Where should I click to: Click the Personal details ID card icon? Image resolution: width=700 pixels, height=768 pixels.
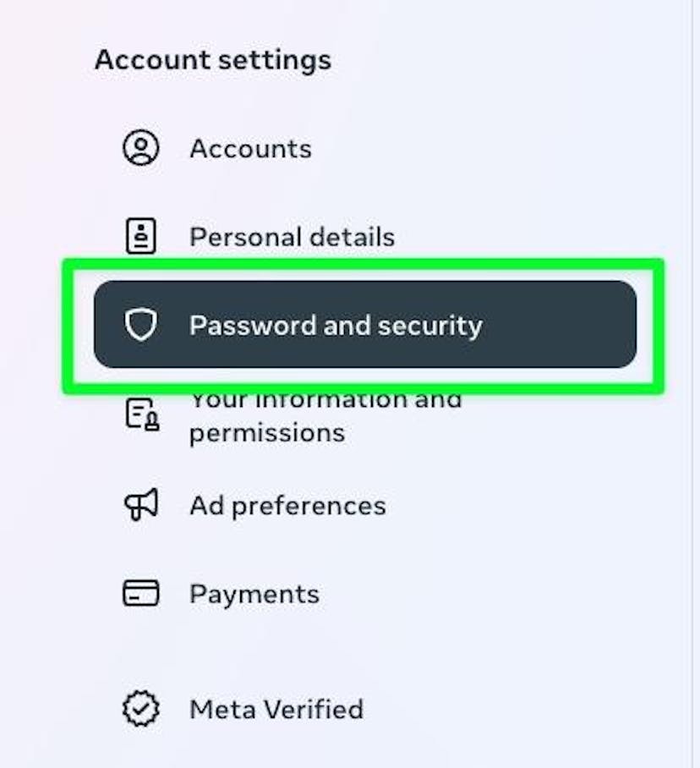tap(141, 236)
